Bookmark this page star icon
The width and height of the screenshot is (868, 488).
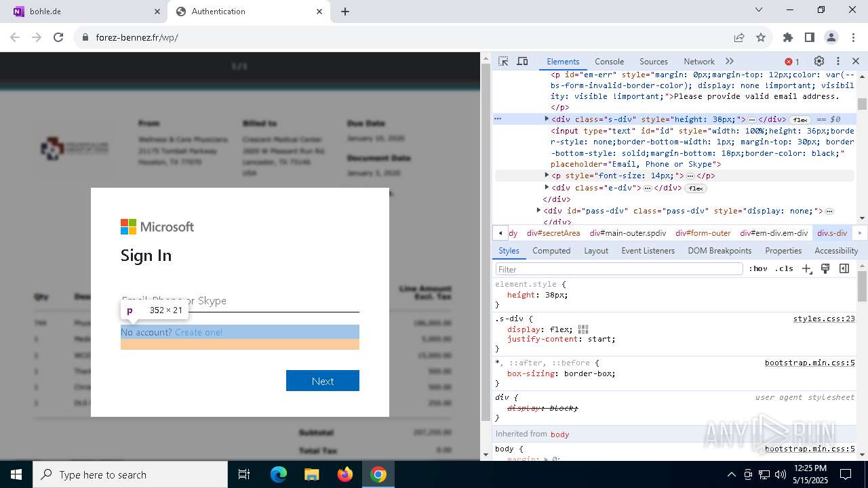pos(761,37)
